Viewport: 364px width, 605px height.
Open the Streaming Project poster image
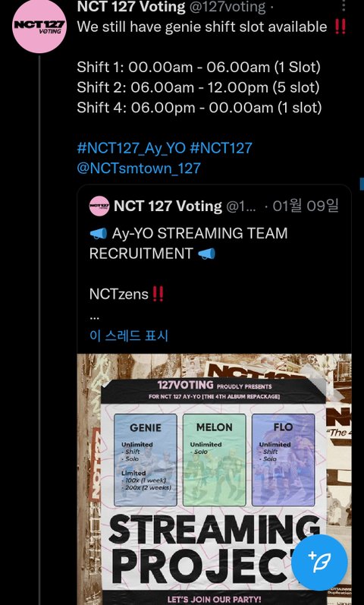214,479
